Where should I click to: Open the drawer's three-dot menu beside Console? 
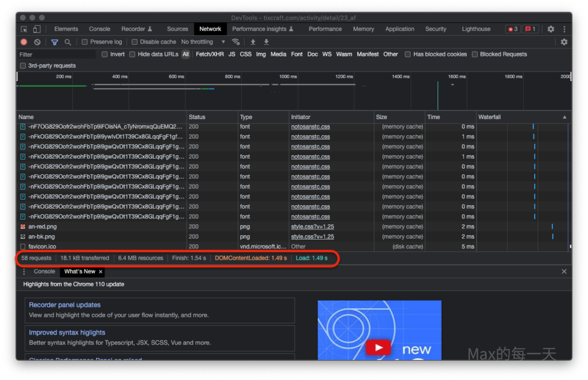coord(24,272)
